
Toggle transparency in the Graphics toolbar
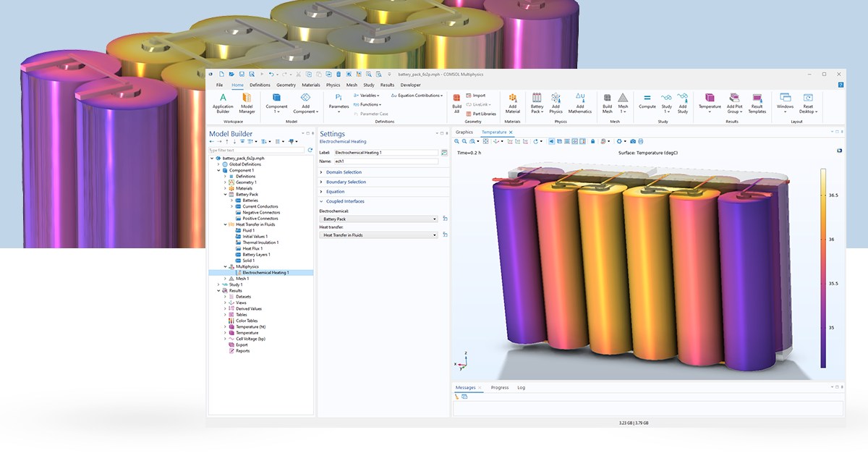[x=559, y=142]
